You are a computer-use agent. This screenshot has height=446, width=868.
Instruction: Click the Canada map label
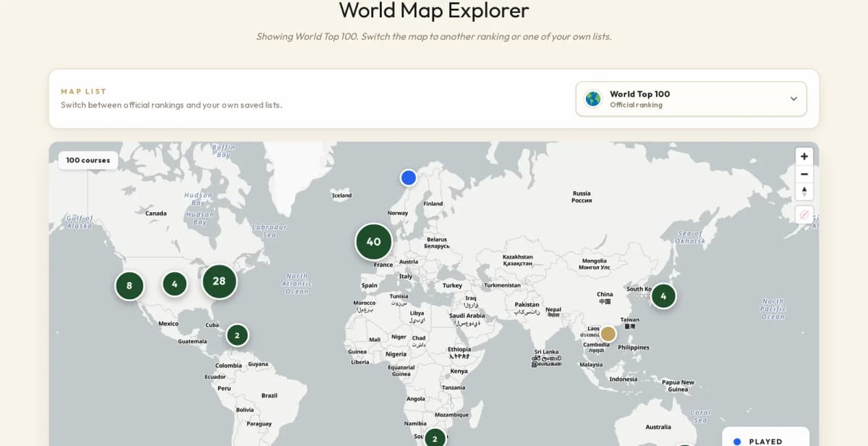[x=156, y=213]
